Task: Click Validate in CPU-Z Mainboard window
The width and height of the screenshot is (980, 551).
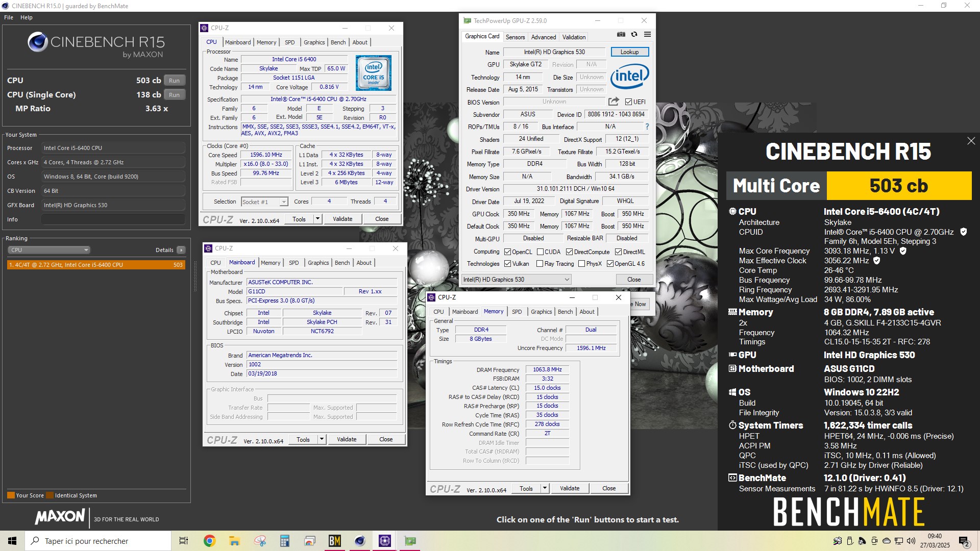Action: [x=347, y=439]
